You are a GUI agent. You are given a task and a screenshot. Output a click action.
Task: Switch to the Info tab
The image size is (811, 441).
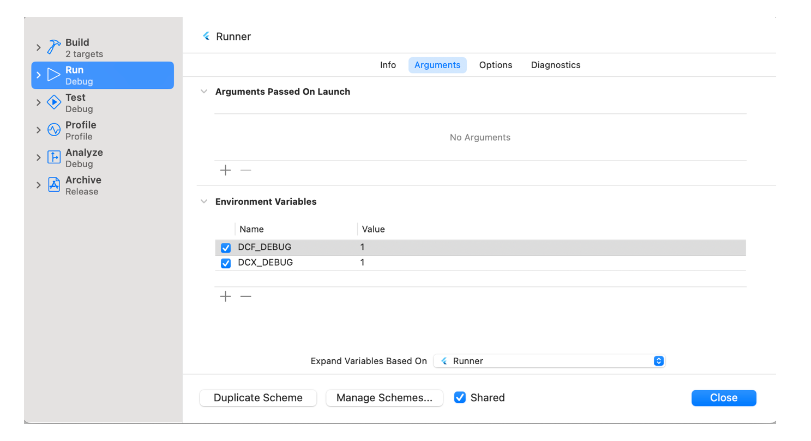click(x=387, y=65)
